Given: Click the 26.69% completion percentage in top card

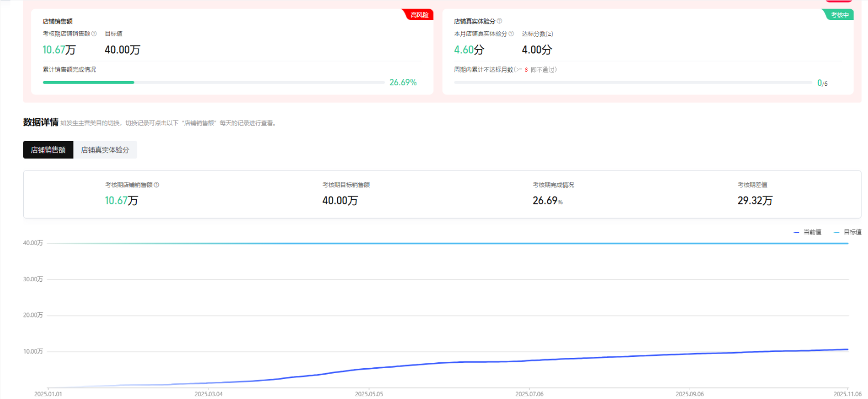Looking at the screenshot, I should tap(403, 83).
